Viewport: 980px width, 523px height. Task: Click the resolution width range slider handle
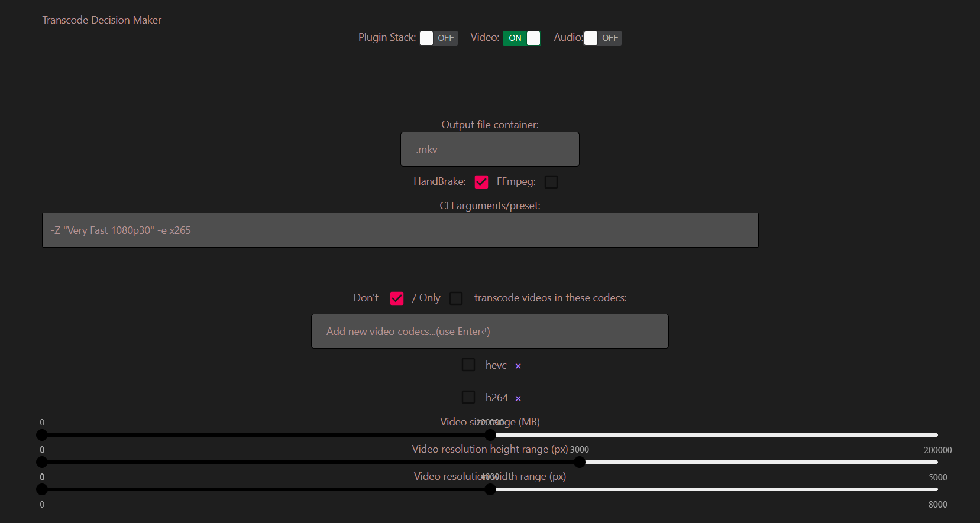(x=490, y=489)
